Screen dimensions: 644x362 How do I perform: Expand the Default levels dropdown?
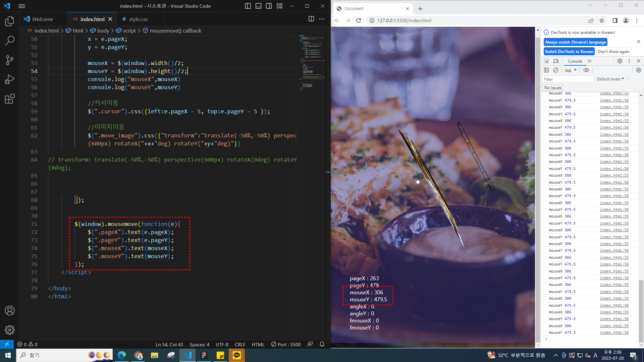click(x=610, y=79)
